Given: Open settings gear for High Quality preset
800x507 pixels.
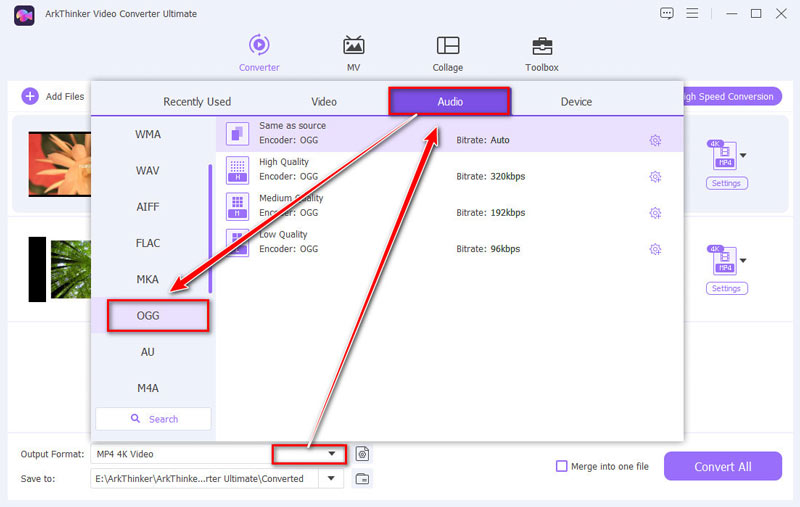Looking at the screenshot, I should tap(655, 176).
